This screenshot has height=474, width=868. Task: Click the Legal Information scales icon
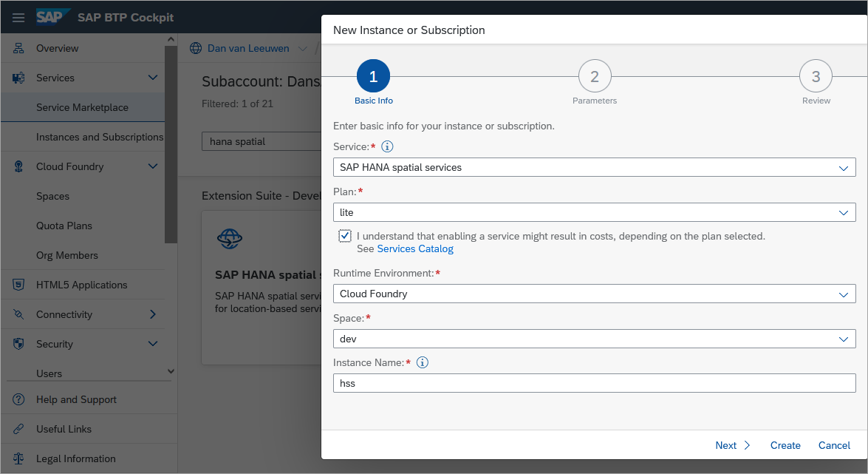(18, 458)
